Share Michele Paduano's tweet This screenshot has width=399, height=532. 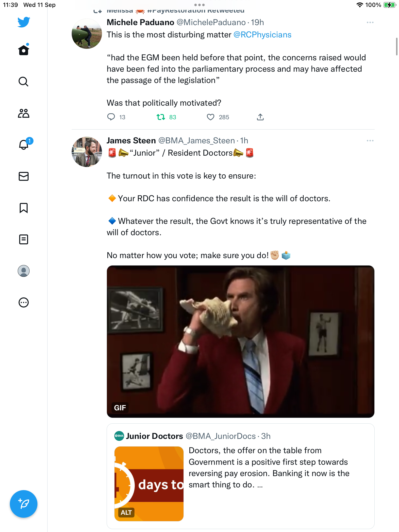click(x=260, y=117)
